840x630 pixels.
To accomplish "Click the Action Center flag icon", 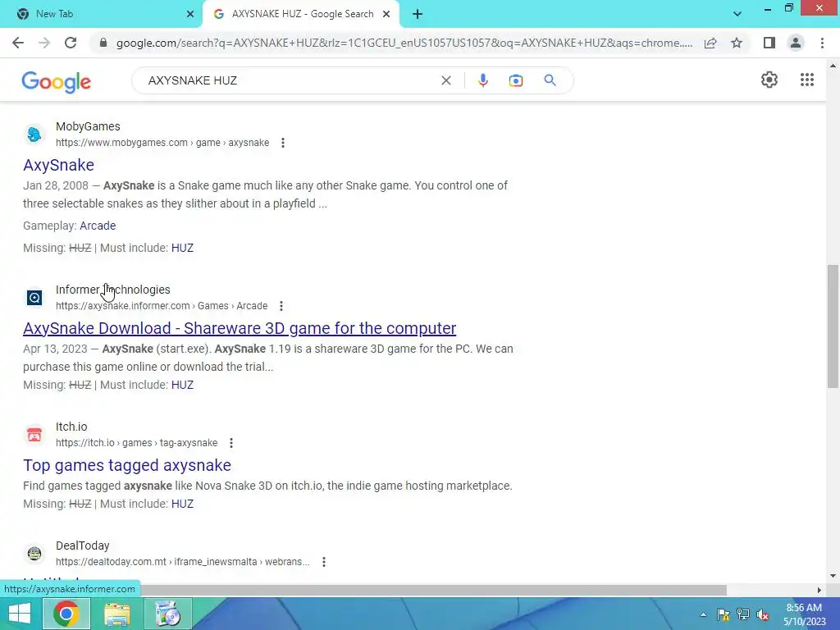I will tap(724, 614).
